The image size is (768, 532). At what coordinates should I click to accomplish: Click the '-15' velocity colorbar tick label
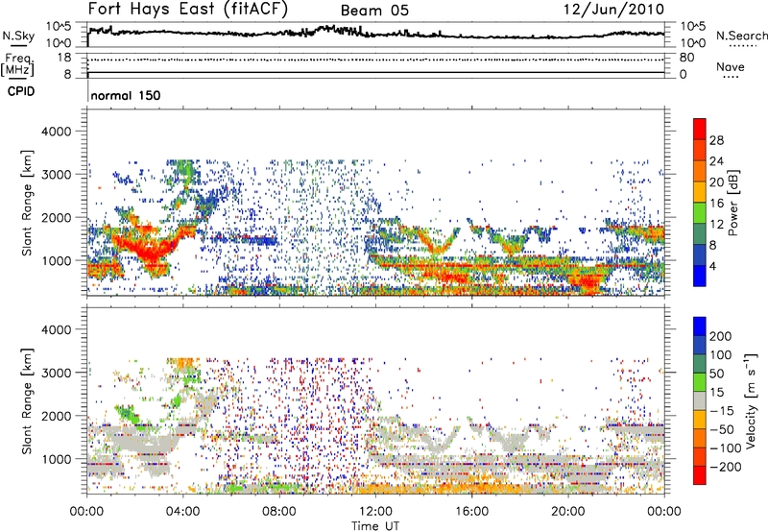[722, 410]
